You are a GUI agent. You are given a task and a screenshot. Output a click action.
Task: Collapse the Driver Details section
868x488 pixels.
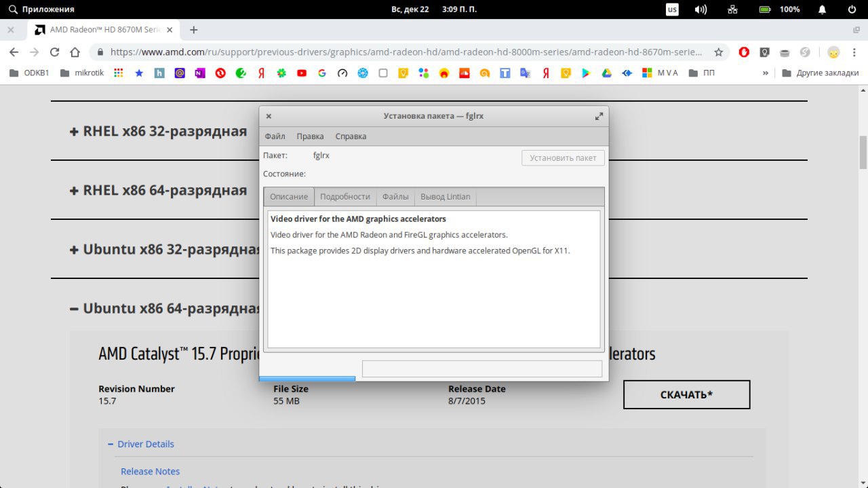141,444
